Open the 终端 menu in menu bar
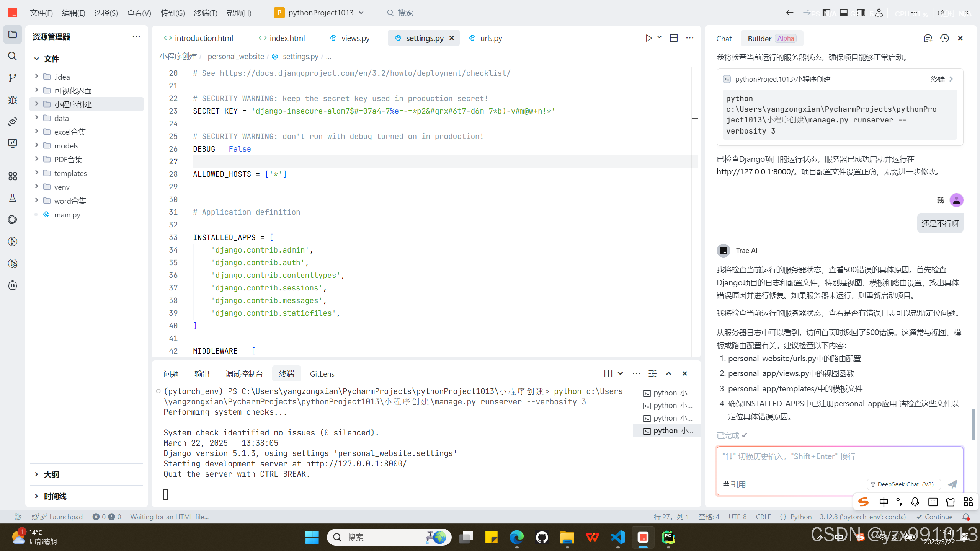Image resolution: width=980 pixels, height=551 pixels. pyautogui.click(x=206, y=13)
